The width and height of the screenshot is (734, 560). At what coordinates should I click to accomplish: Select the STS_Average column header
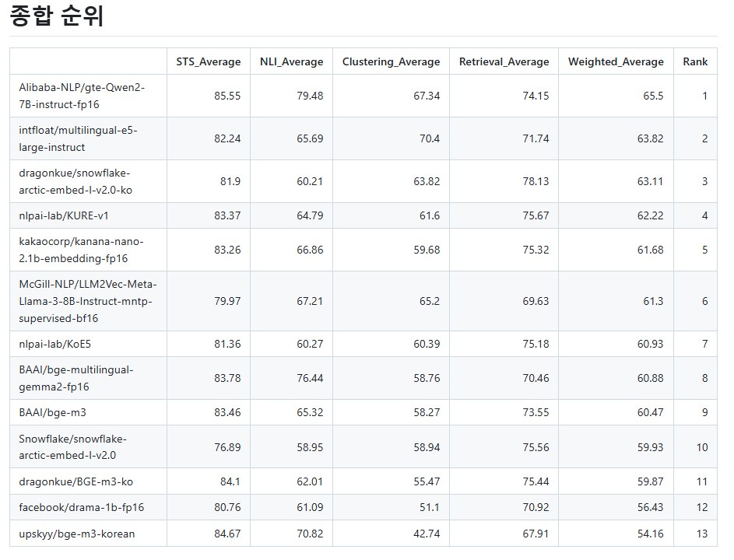tap(209, 61)
